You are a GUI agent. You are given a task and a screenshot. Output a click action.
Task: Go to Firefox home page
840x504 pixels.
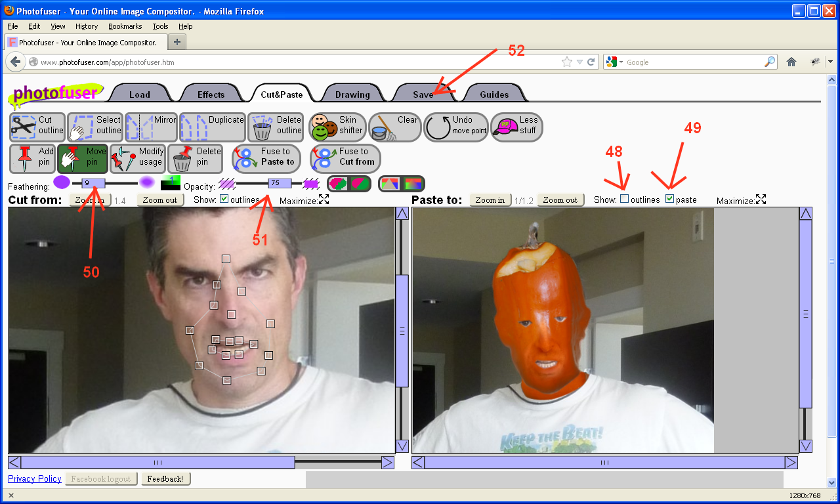click(791, 62)
